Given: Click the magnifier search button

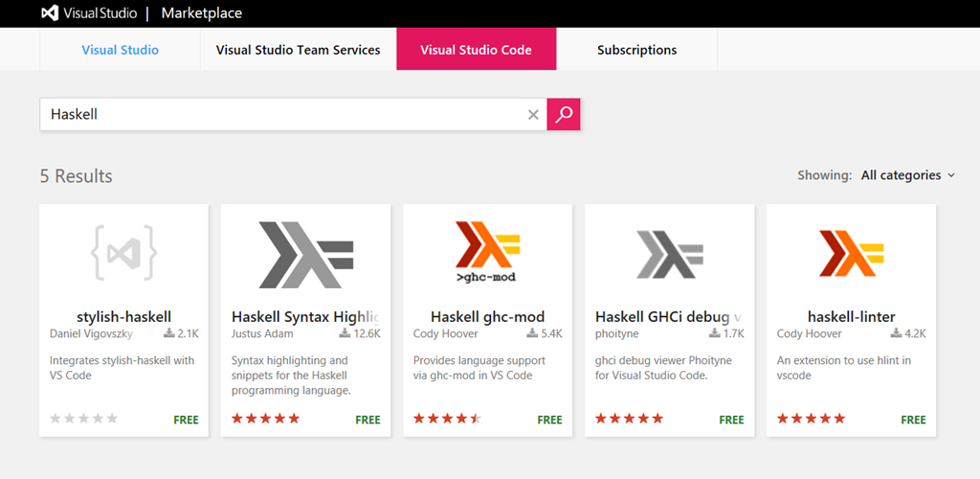Looking at the screenshot, I should tap(564, 114).
